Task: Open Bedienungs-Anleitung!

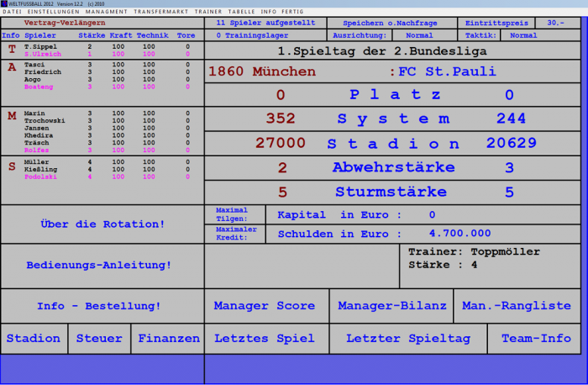Action: click(102, 266)
